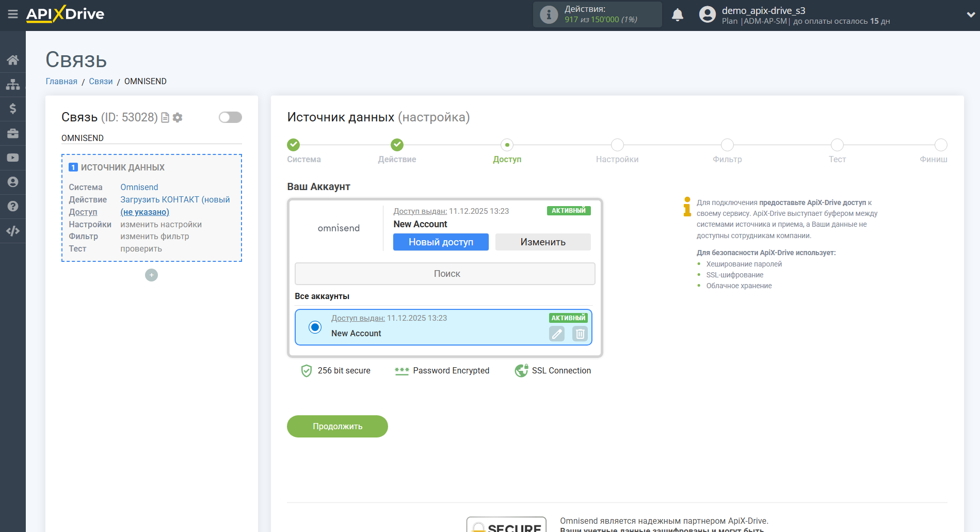The height and width of the screenshot is (532, 980).
Task: Add a new block with the plus button
Action: 151,275
